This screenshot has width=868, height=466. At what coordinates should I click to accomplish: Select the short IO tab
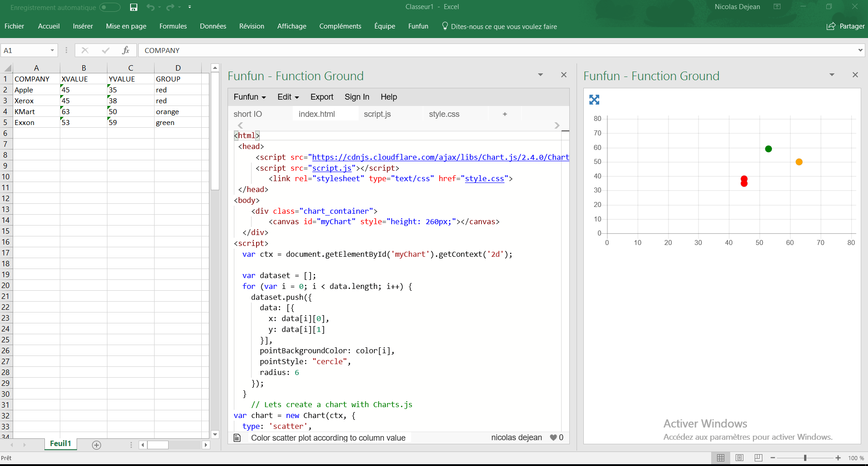260,114
